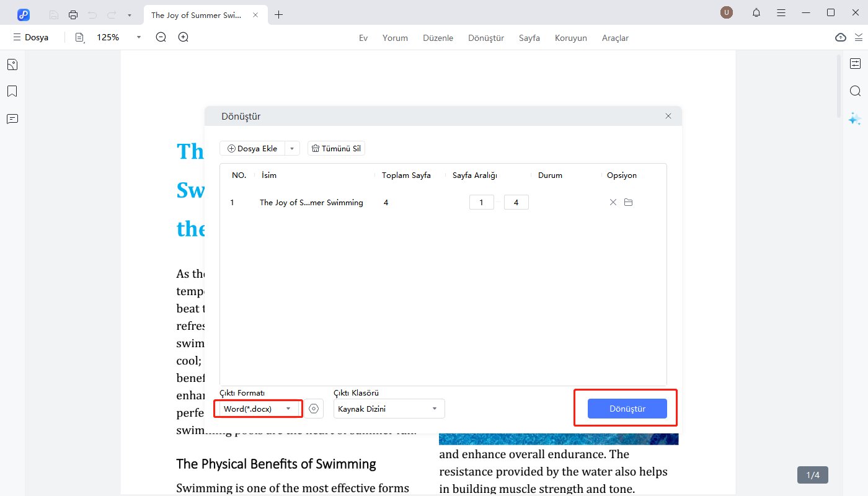Click the AI assistant sparkle icon

click(855, 118)
